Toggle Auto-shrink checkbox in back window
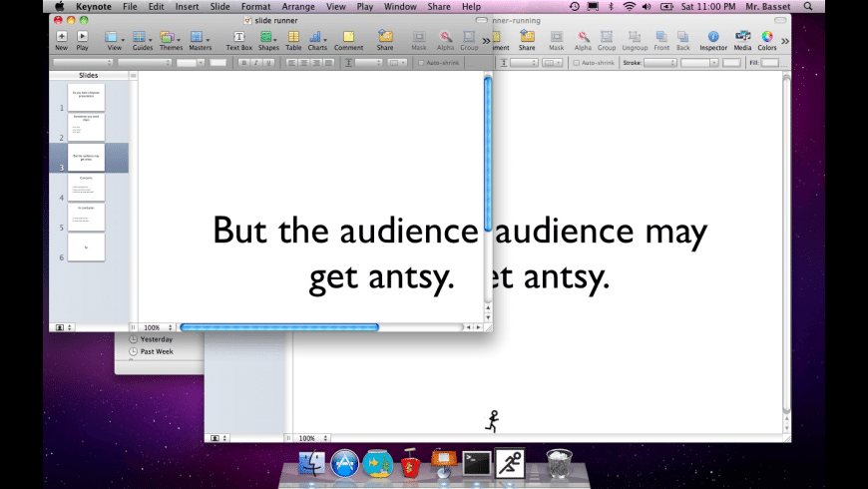Viewport: 868px width, 489px height. tap(577, 63)
